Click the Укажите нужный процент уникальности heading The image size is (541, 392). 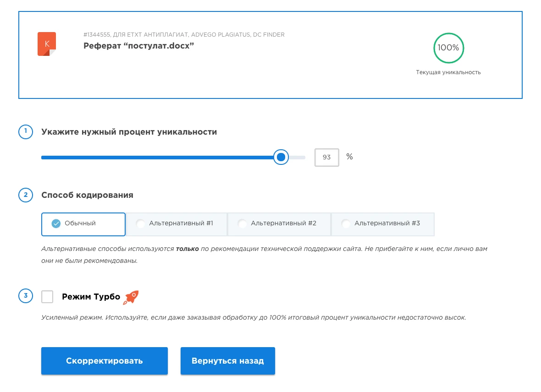tap(129, 131)
